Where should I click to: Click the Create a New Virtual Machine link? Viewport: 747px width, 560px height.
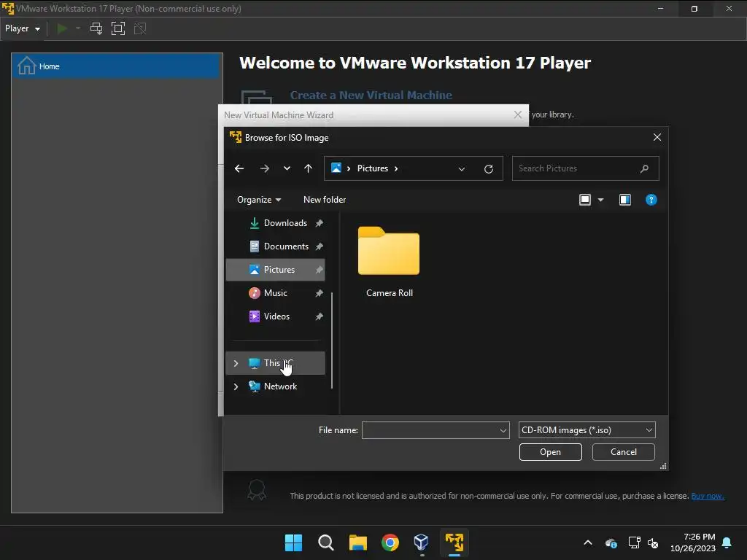point(371,96)
